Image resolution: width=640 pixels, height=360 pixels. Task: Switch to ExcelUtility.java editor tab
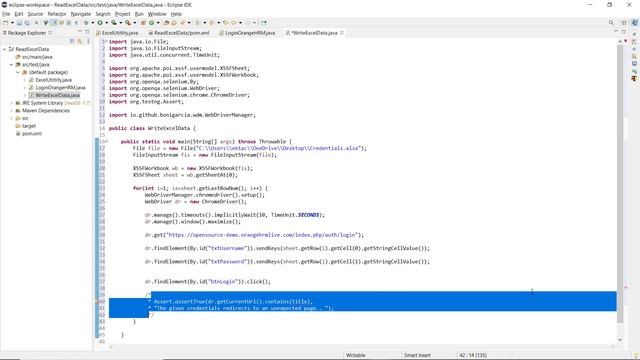coord(117,33)
